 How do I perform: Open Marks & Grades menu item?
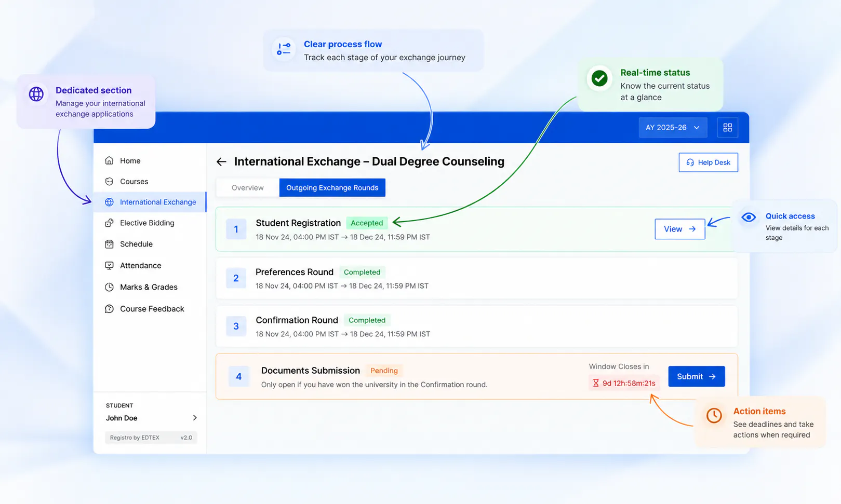150,287
